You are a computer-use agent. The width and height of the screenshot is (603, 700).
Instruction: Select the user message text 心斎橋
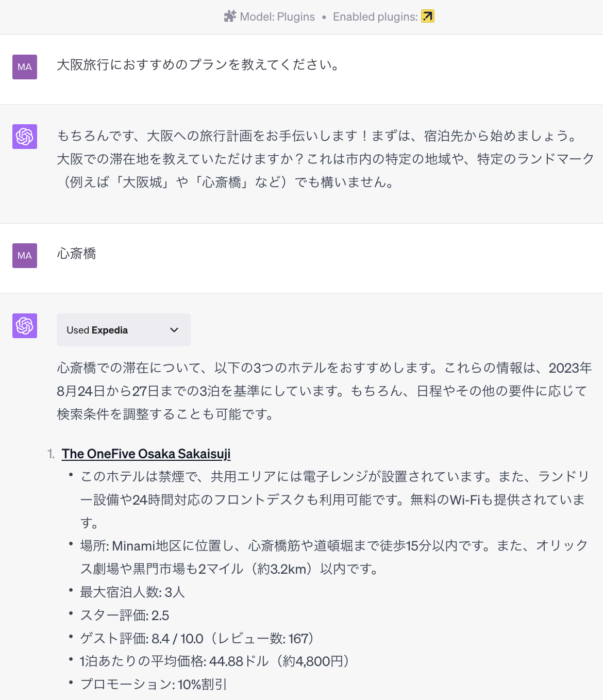pos(76,254)
